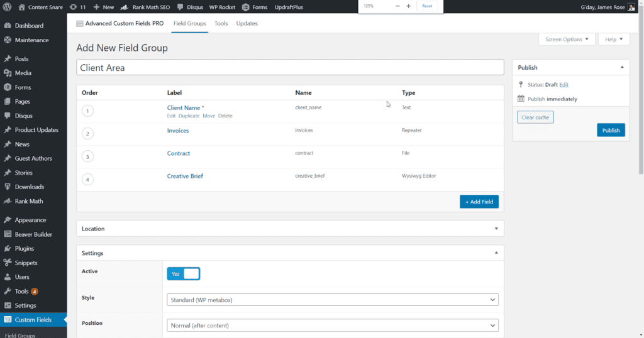The image size is (644, 338).
Task: Open the Contract field
Action: (178, 153)
